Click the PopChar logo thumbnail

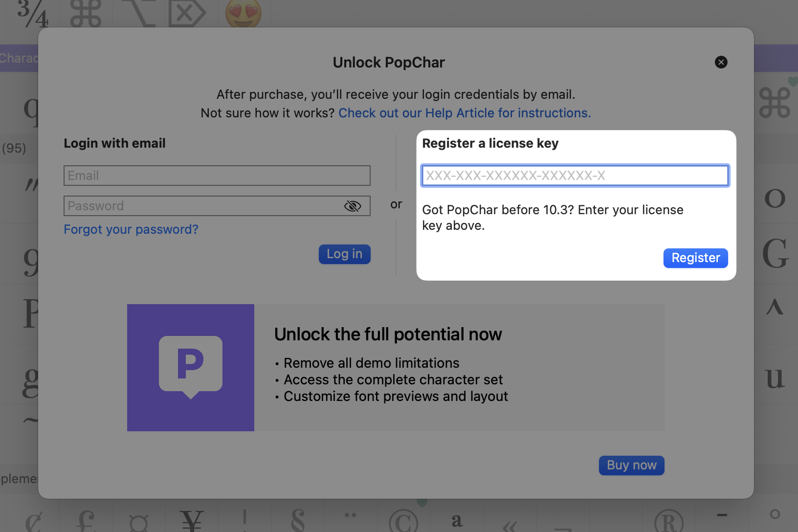pos(190,367)
